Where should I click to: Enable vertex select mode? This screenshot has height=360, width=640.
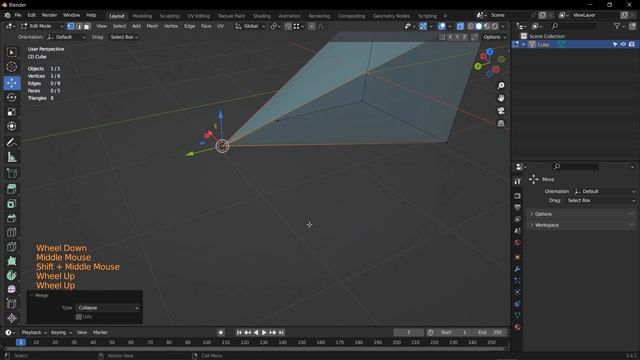[71, 26]
